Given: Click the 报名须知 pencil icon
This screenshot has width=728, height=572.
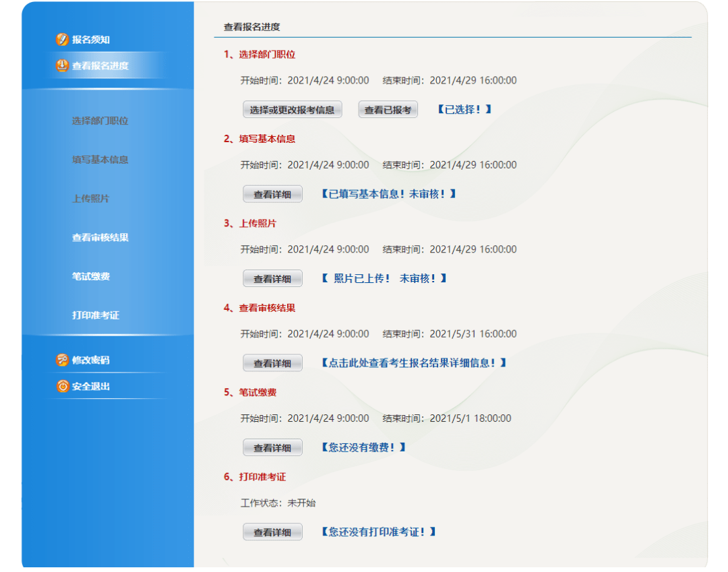Looking at the screenshot, I should click(62, 40).
